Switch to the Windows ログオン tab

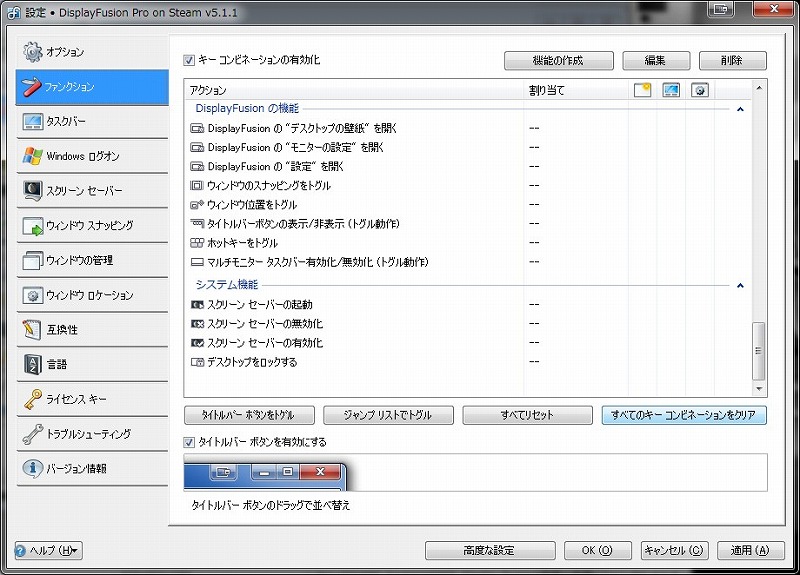92,156
